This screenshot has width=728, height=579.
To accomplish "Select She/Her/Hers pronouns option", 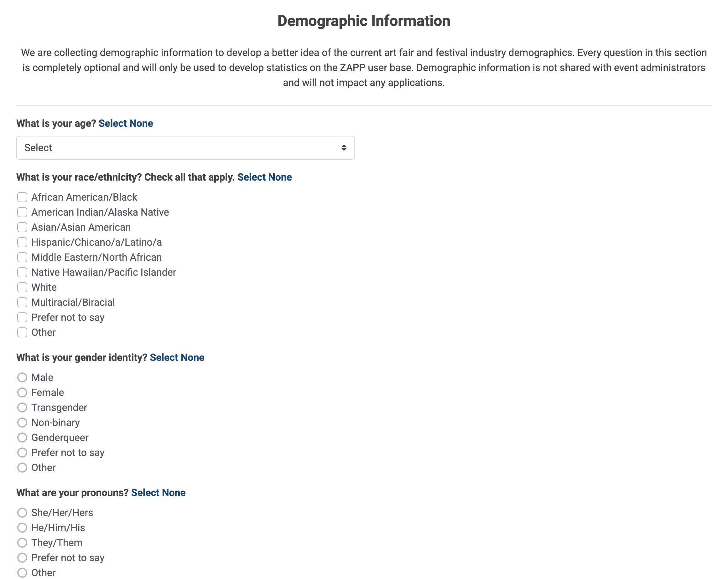I will (x=22, y=512).
